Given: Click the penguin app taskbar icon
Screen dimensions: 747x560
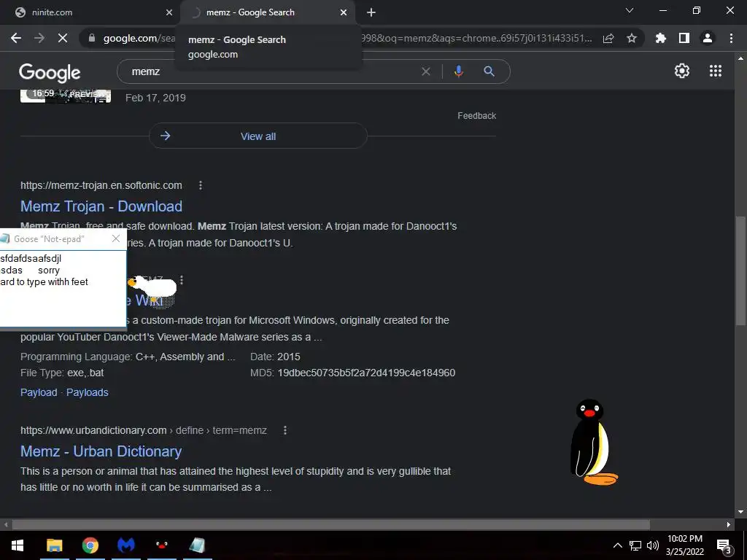Looking at the screenshot, I should pyautogui.click(x=161, y=545).
